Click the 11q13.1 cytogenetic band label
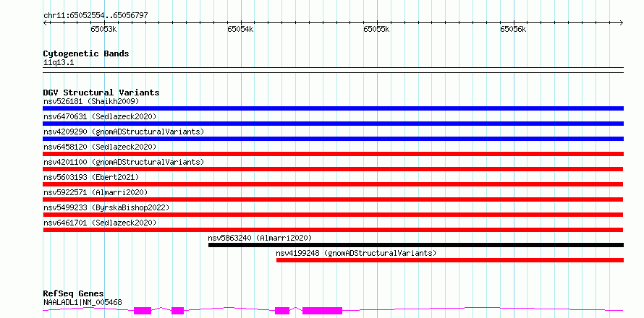The width and height of the screenshot is (644, 318). [59, 62]
